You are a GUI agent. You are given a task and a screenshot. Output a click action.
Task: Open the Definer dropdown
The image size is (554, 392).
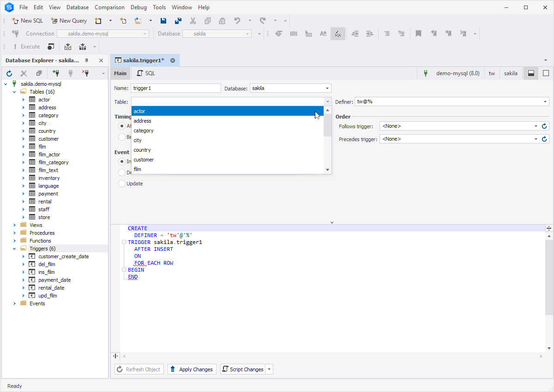[545, 101]
